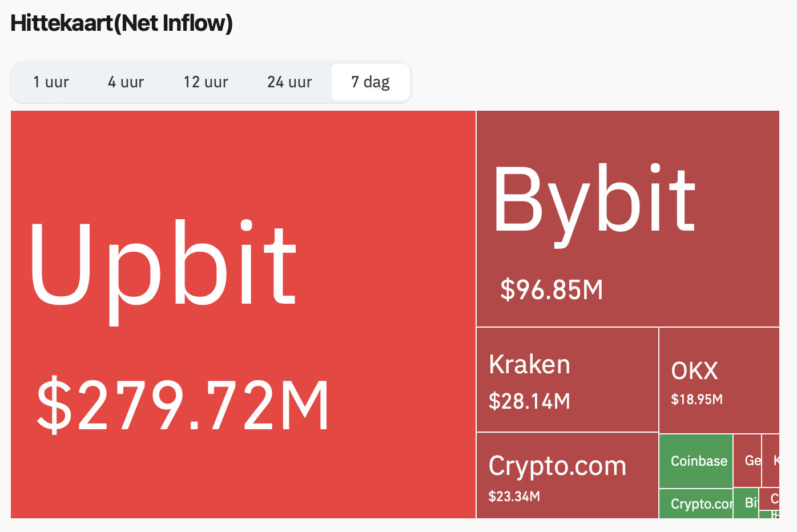Click the Upbit name in the heatmap

point(163,269)
